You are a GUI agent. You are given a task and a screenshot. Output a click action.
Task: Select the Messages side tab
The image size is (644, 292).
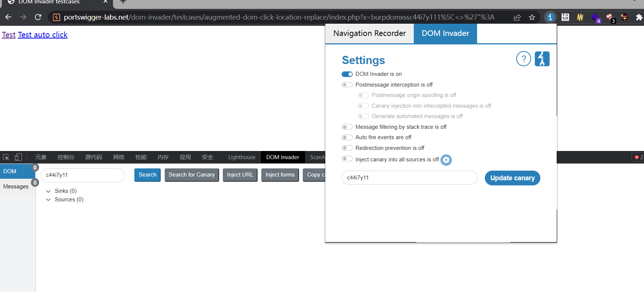tap(17, 187)
